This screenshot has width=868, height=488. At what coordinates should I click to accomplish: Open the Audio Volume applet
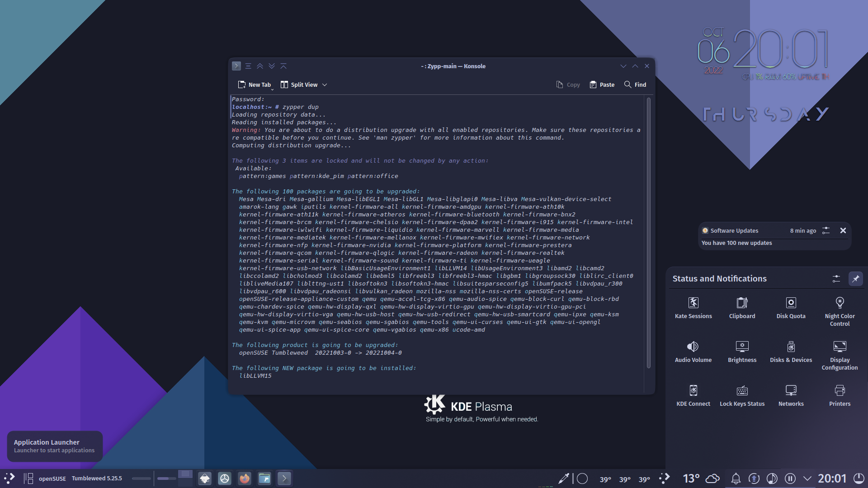[x=693, y=351]
